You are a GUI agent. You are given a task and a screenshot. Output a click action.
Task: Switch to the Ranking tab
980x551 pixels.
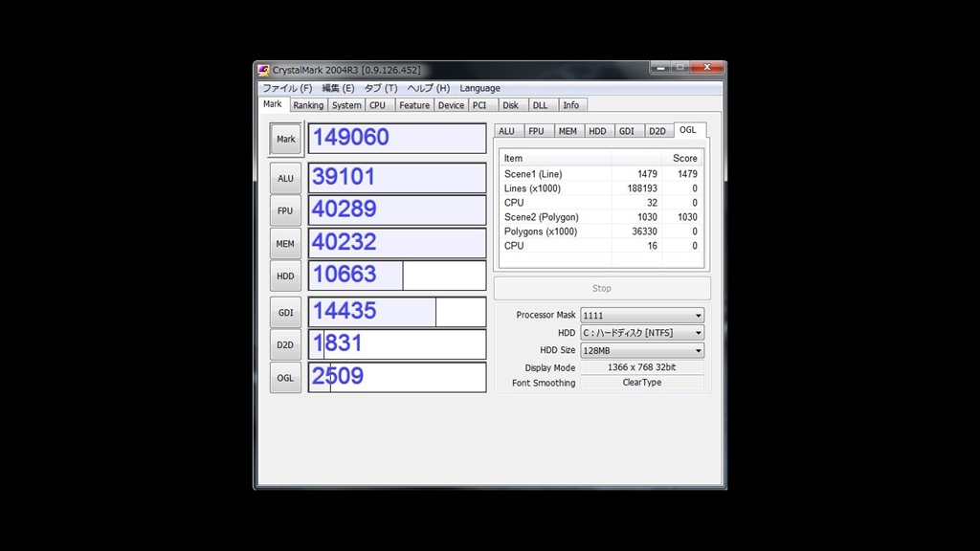(x=308, y=105)
